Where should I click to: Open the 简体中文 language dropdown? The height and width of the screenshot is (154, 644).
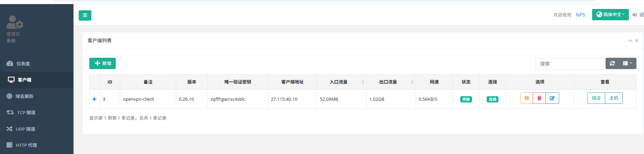pos(610,14)
